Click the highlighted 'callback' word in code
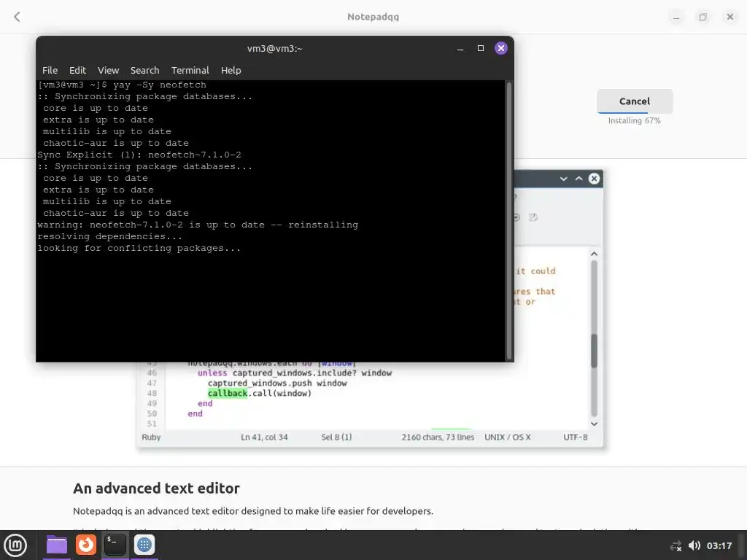The image size is (747, 560). click(228, 393)
